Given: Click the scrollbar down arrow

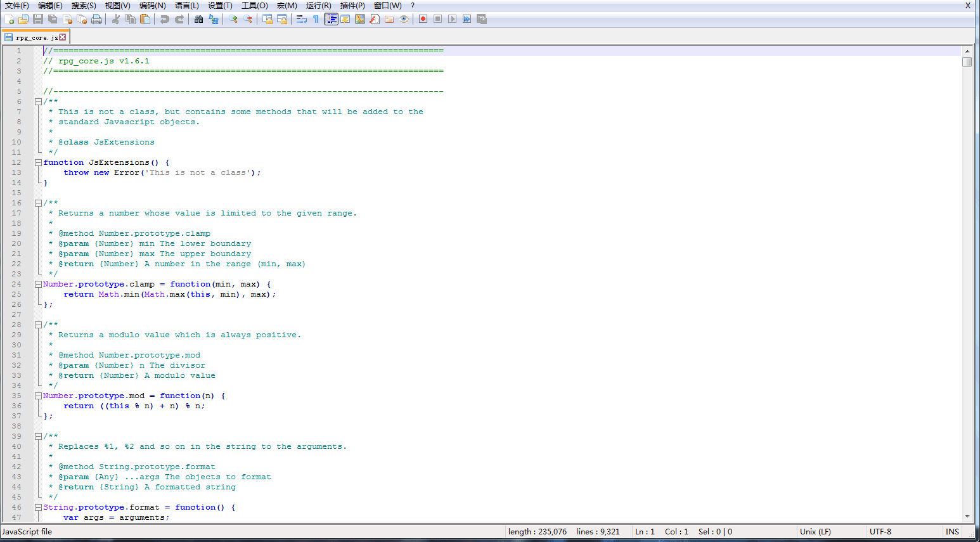Looking at the screenshot, I should coord(967,517).
